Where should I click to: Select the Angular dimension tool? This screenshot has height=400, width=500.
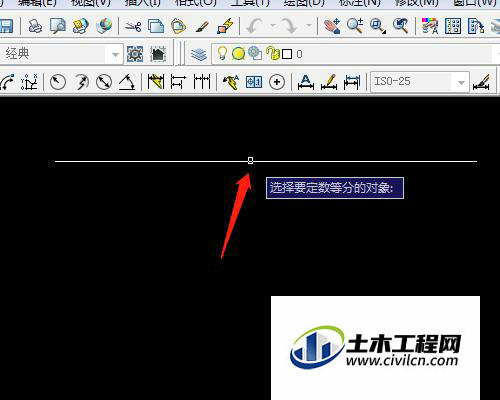coord(127,82)
